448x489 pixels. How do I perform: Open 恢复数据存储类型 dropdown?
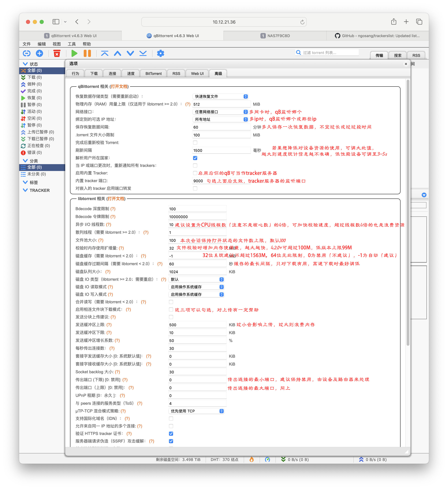coord(221,97)
